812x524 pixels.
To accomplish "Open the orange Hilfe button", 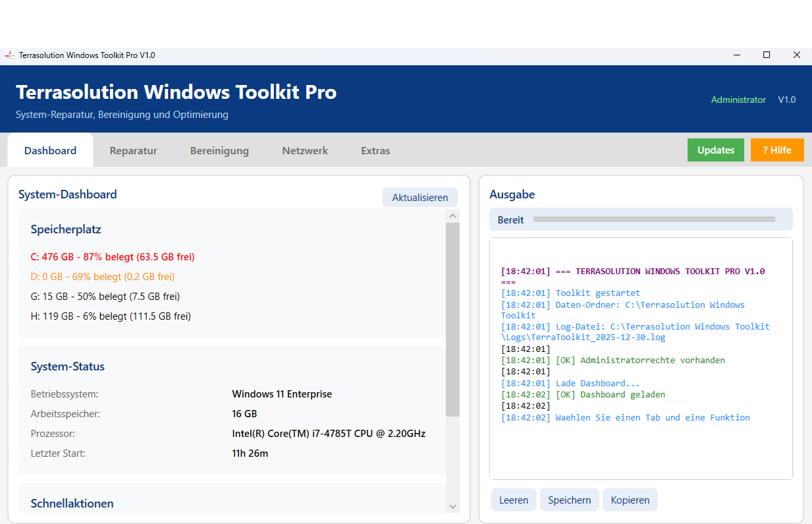I will coord(776,150).
